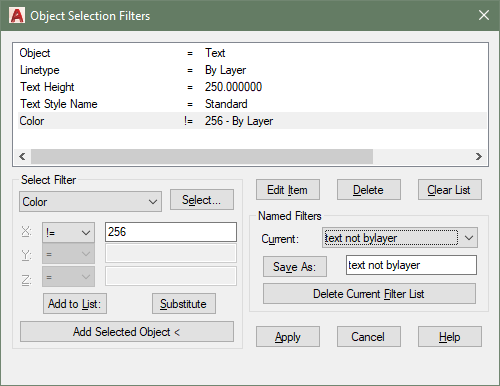Click Delete Current Filter List button

point(369,294)
